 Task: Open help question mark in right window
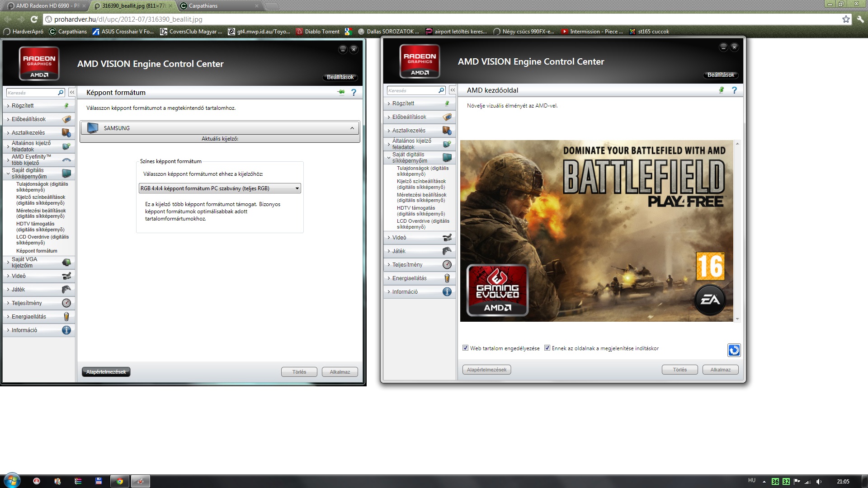(x=735, y=90)
